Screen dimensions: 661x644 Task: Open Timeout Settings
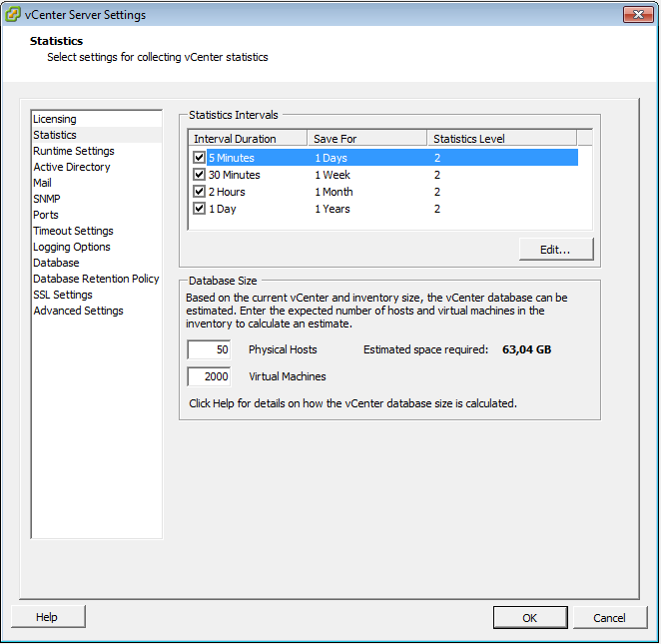tap(73, 231)
